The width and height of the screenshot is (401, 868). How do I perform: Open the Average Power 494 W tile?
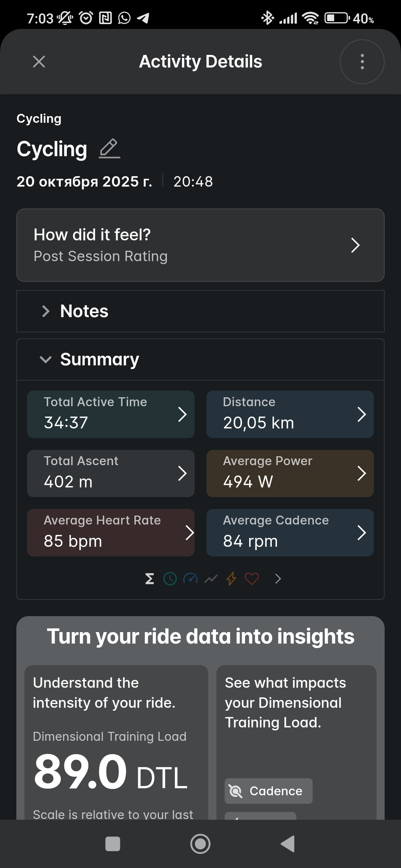tap(290, 473)
